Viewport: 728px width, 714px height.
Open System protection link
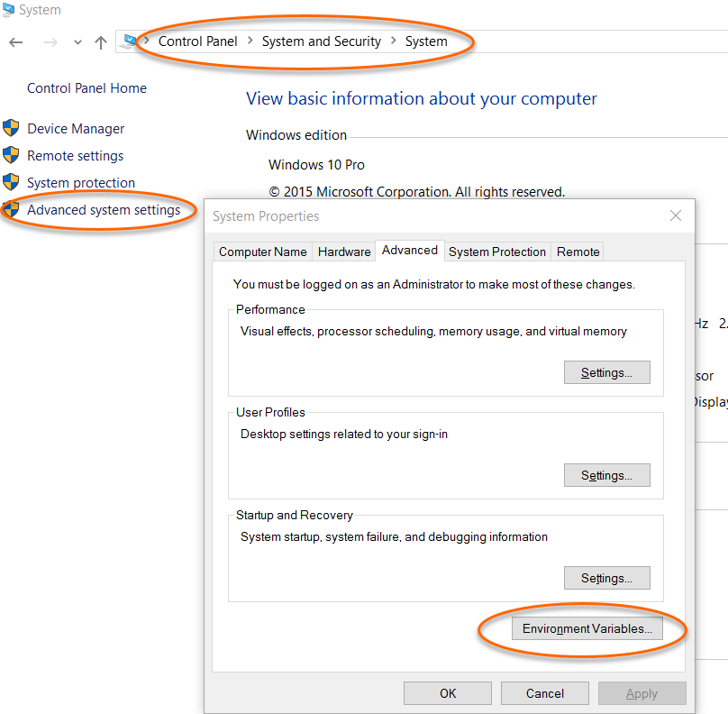[x=81, y=183]
